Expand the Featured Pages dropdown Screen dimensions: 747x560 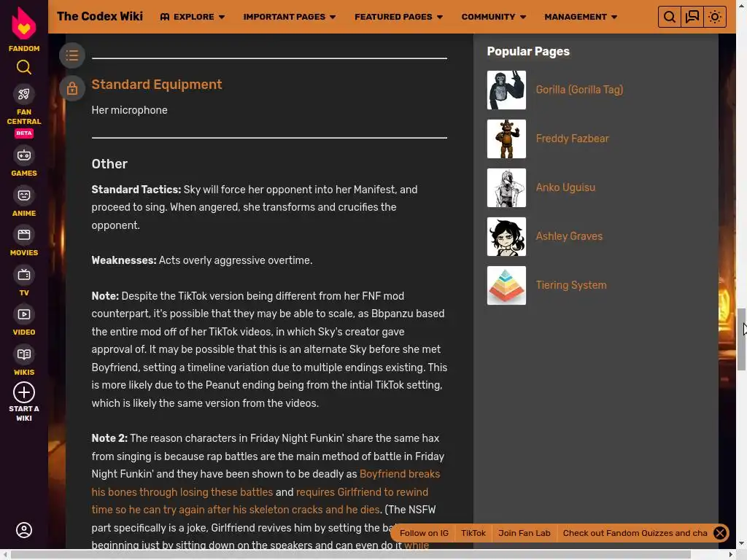pos(399,17)
